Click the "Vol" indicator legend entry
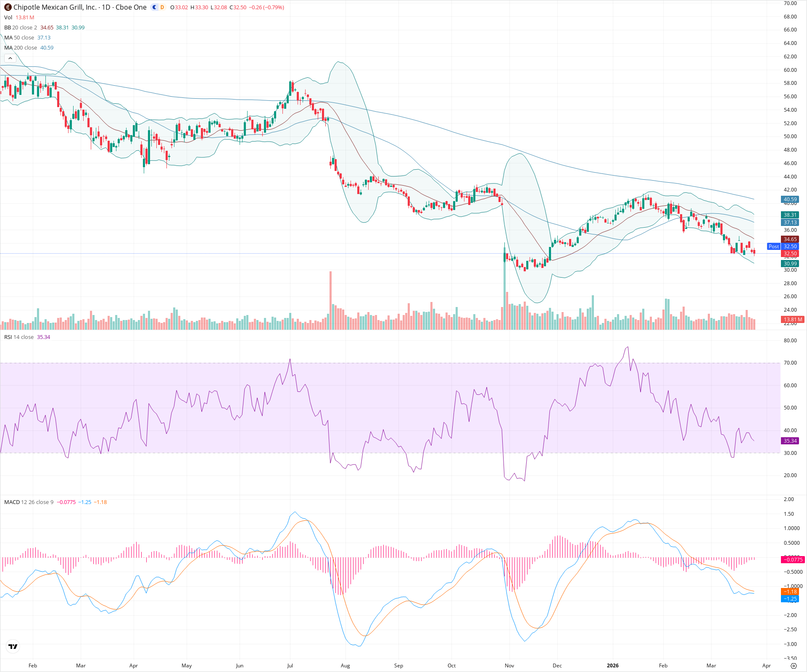This screenshot has width=807, height=672. coord(8,18)
